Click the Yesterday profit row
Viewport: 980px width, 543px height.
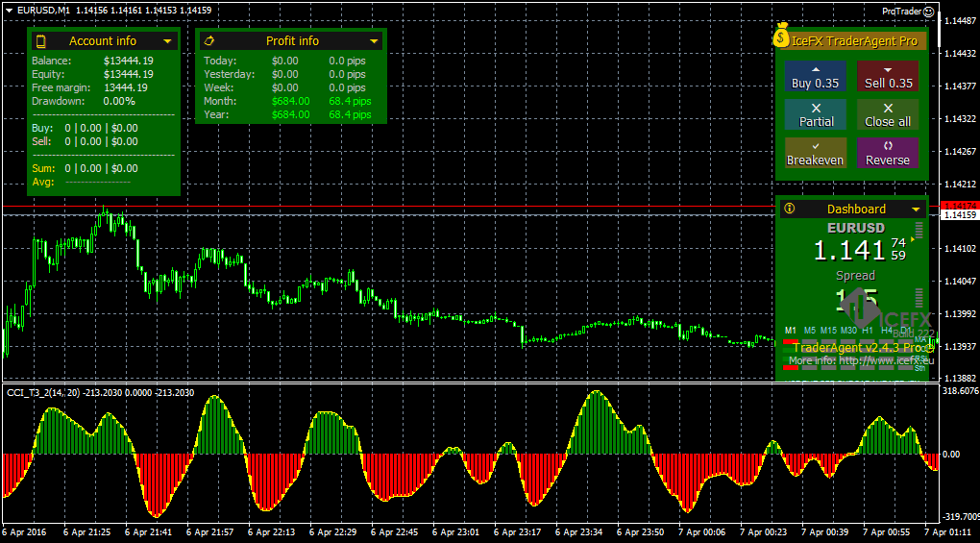point(284,74)
